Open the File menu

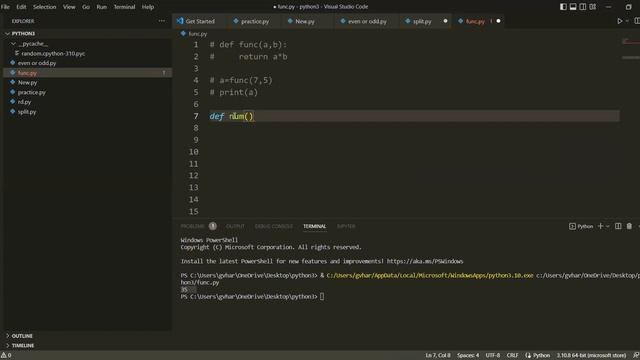pyautogui.click(x=5, y=7)
